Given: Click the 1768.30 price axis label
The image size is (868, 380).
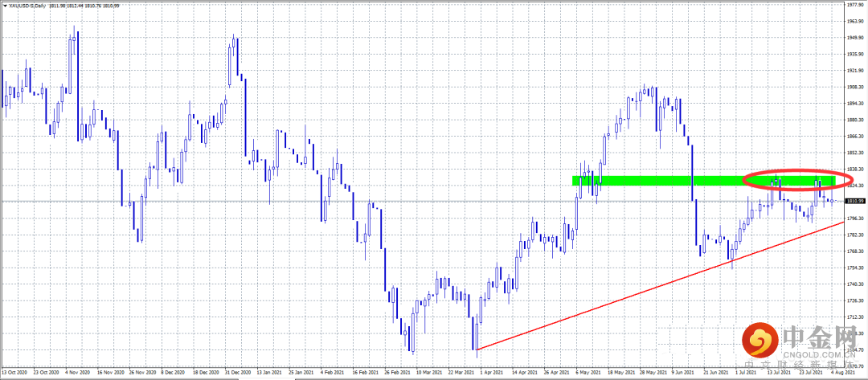Looking at the screenshot, I should (x=856, y=251).
